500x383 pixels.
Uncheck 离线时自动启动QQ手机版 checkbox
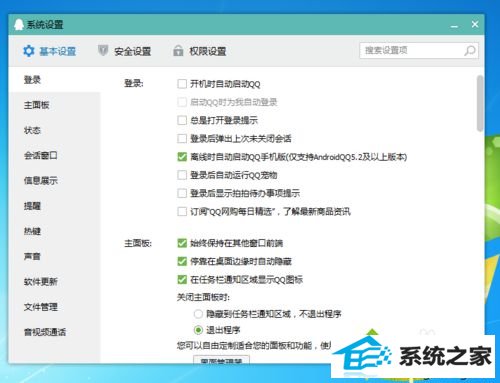[182, 157]
